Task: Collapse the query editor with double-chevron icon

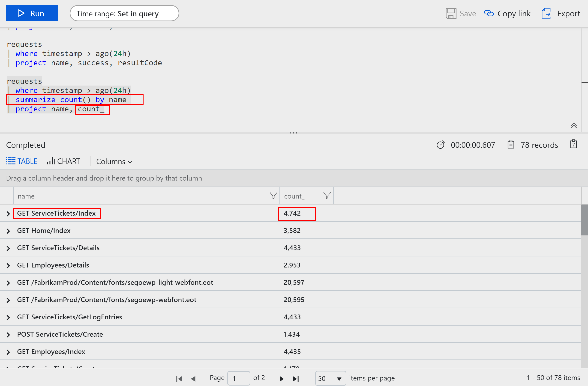Action: (x=574, y=125)
